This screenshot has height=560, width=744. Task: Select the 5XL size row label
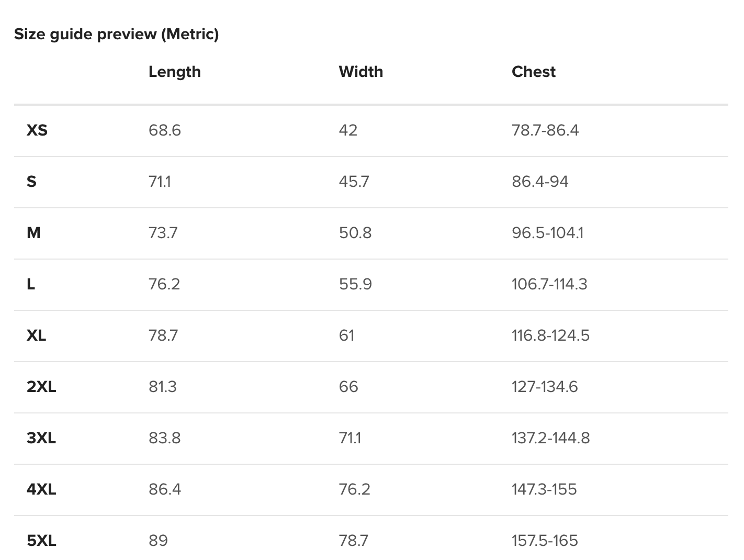[x=41, y=541]
